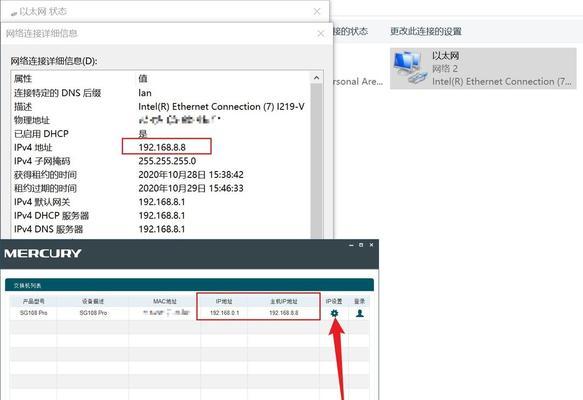Close the 网络连接详细信息 dialog
583x400 pixels.
(321, 33)
